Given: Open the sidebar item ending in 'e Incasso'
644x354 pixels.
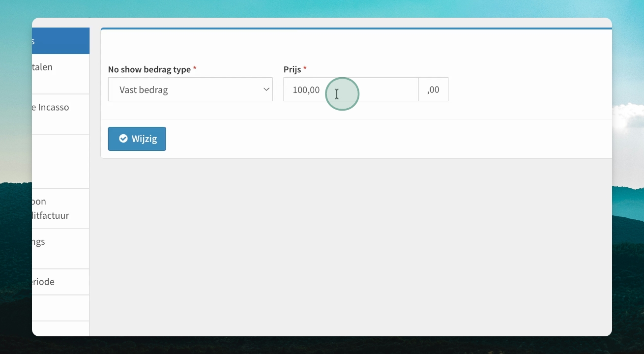Looking at the screenshot, I should (x=60, y=114).
